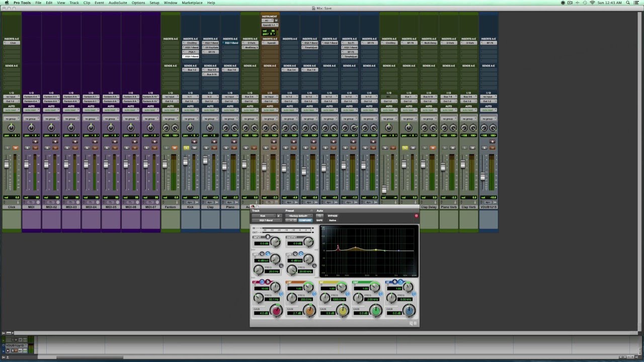The image size is (644, 362).
Task: Mute the Kick track
Action: 194,148
